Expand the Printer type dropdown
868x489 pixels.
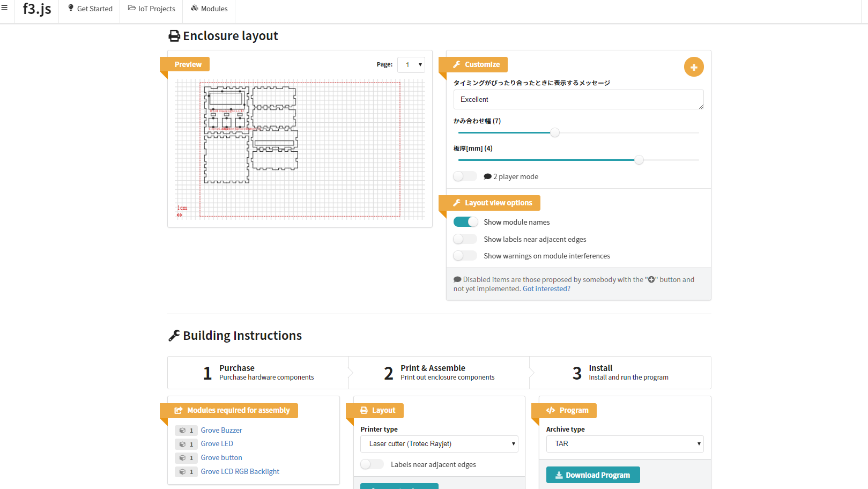(439, 444)
